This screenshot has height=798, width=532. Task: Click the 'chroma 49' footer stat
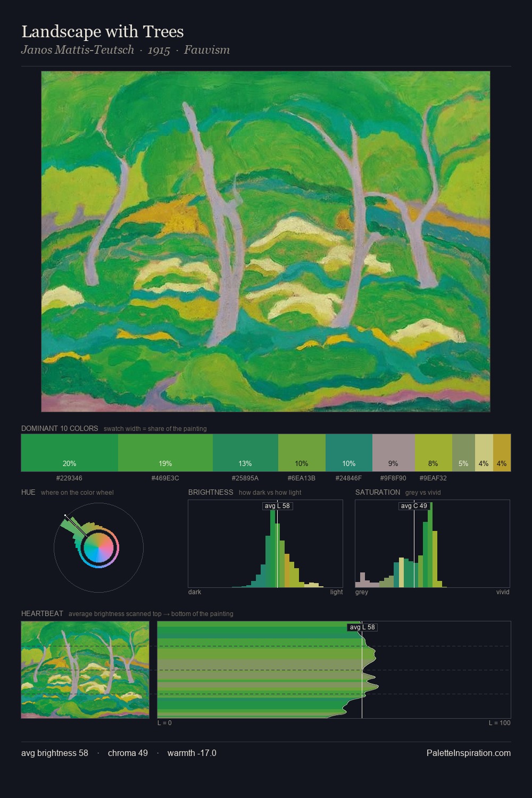128,753
